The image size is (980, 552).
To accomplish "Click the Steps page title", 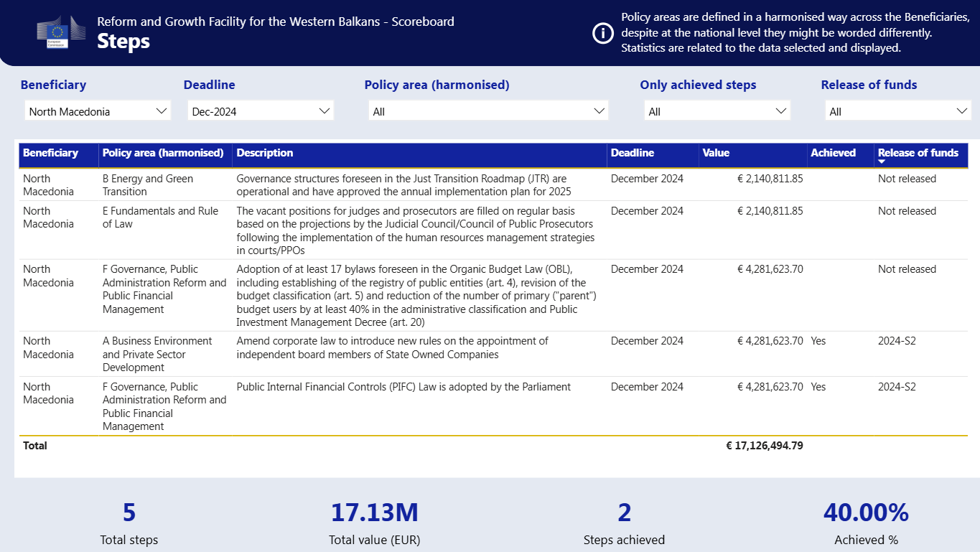I will (123, 41).
